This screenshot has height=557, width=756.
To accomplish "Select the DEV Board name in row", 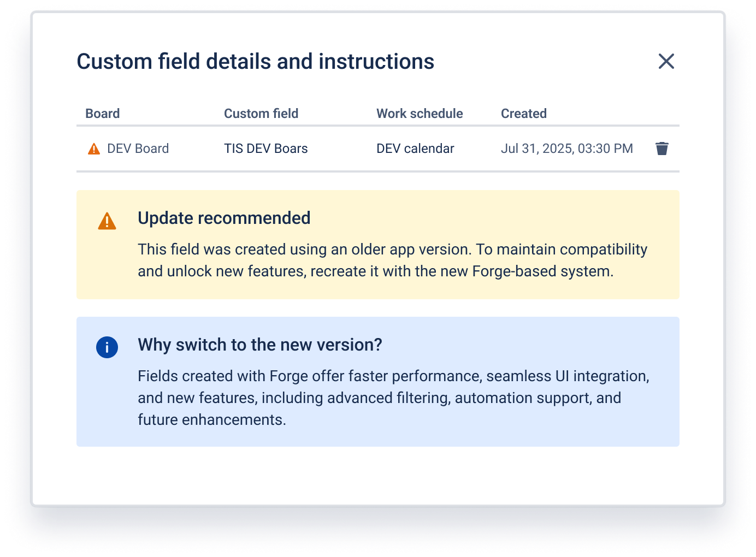I will tap(138, 149).
